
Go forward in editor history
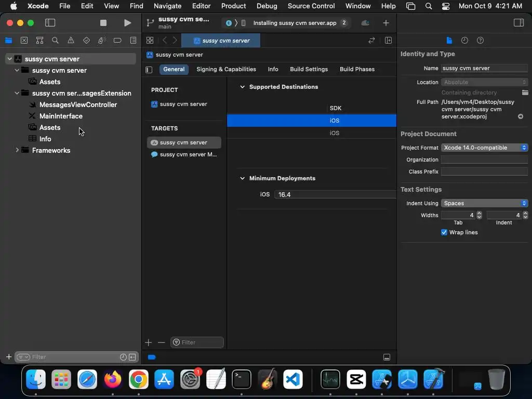click(175, 41)
